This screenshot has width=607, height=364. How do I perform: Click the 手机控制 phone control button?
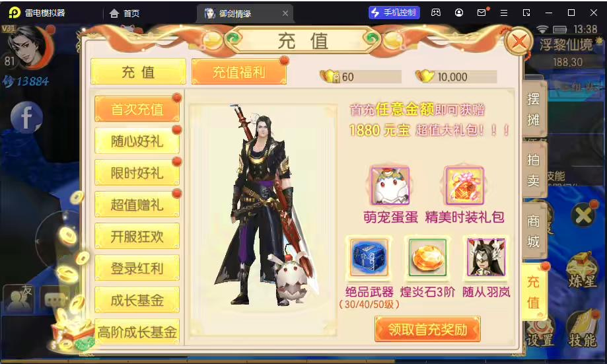pyautogui.click(x=394, y=13)
